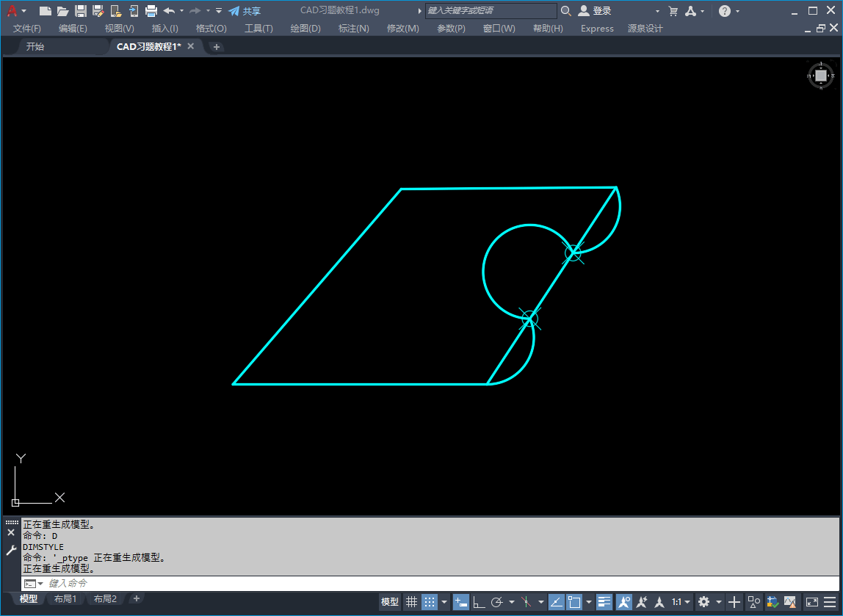
Task: Open the 源泉设计 menu
Action: (645, 29)
